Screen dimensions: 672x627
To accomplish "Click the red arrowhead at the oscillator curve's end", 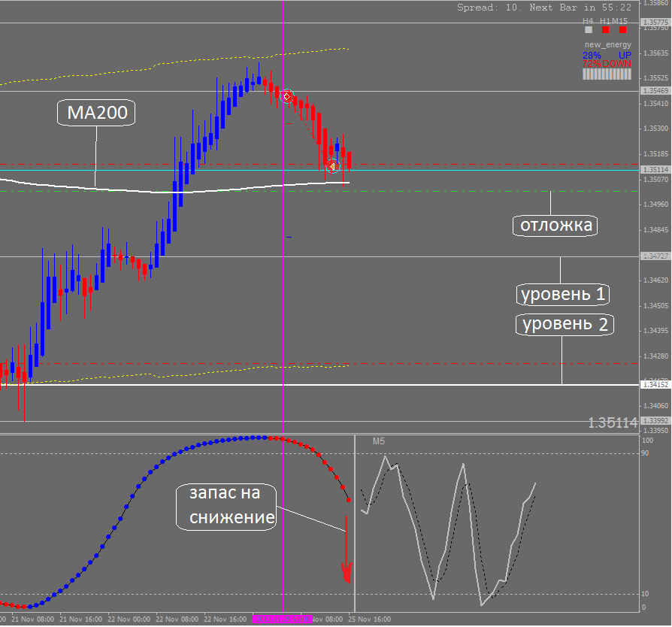I will 347,573.
